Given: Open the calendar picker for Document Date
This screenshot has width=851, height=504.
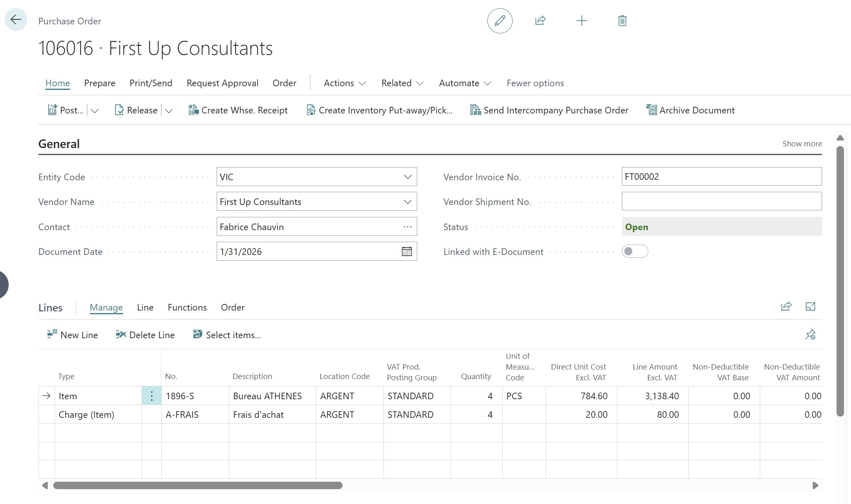Looking at the screenshot, I should tap(407, 251).
